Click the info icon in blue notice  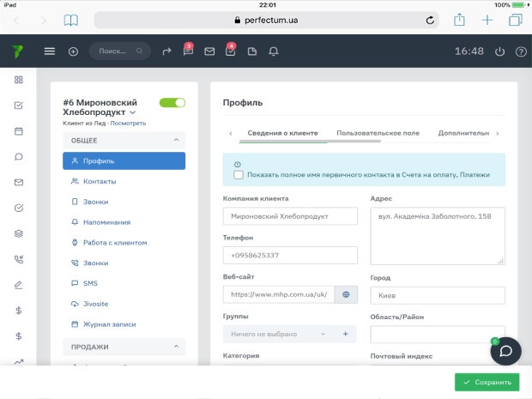pyautogui.click(x=238, y=164)
